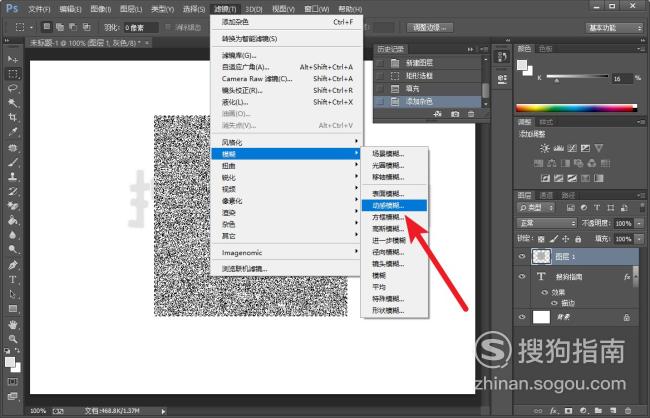Viewport: 650px width, 418px height.
Task: Select the Move tool in the toolbox
Action: (x=13, y=59)
